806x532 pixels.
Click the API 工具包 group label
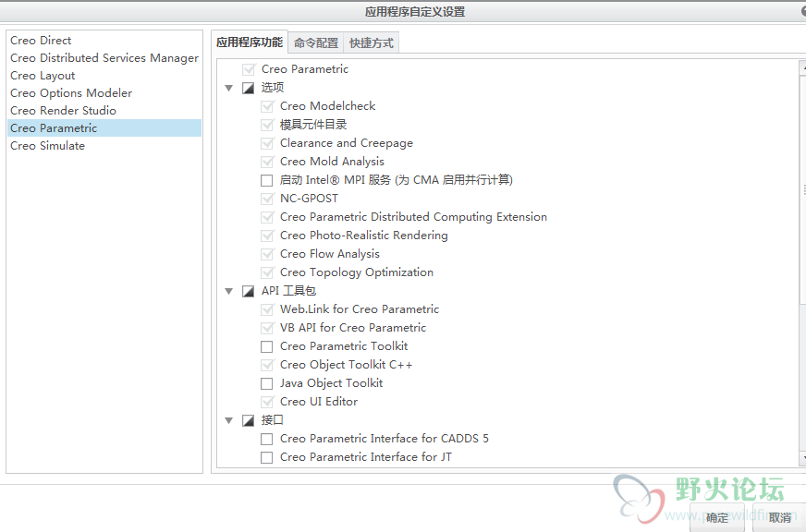point(288,291)
